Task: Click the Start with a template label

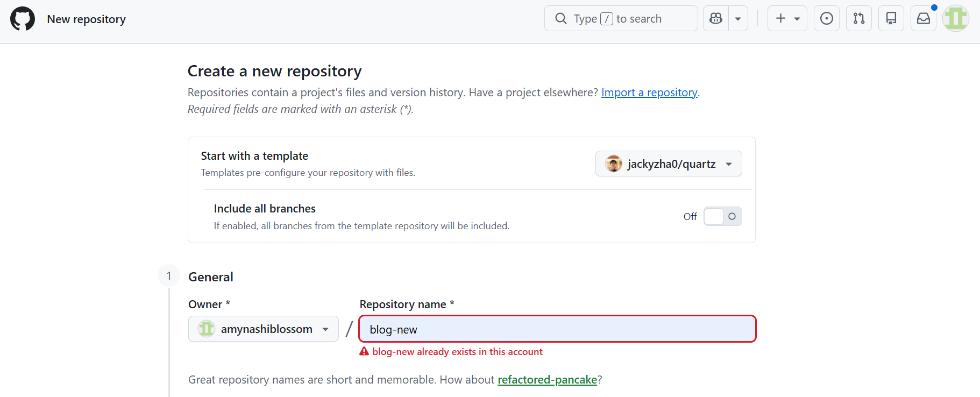Action: click(x=254, y=156)
